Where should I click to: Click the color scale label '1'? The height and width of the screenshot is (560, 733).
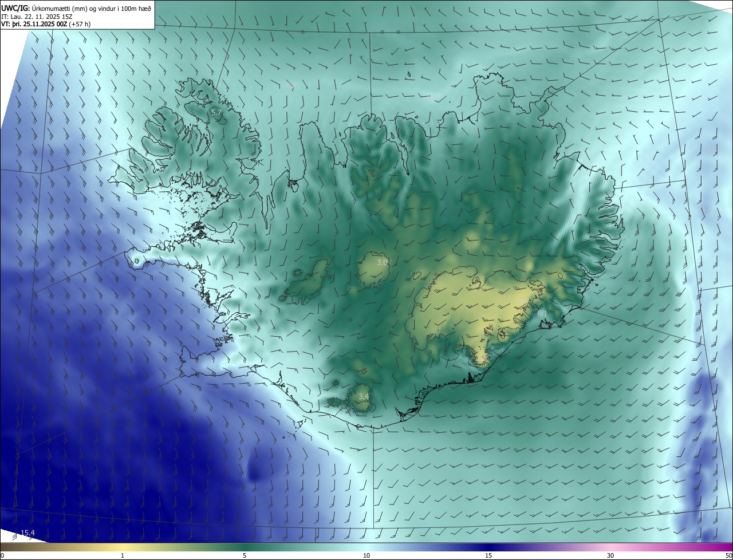coord(123,555)
